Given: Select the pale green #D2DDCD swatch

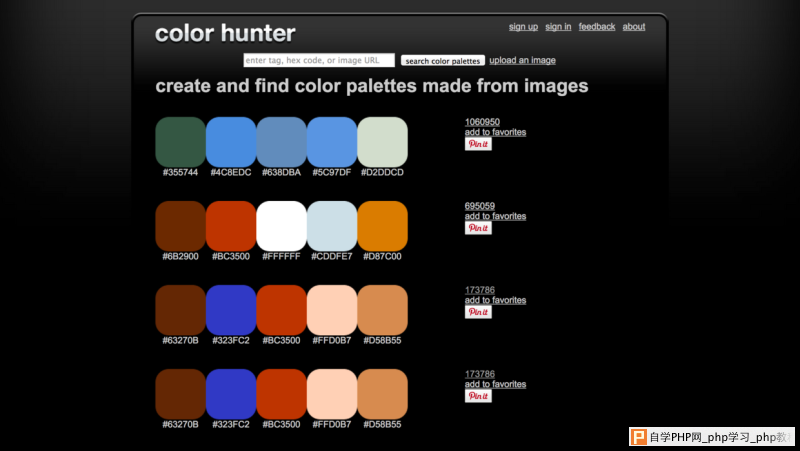Looking at the screenshot, I should tap(382, 142).
